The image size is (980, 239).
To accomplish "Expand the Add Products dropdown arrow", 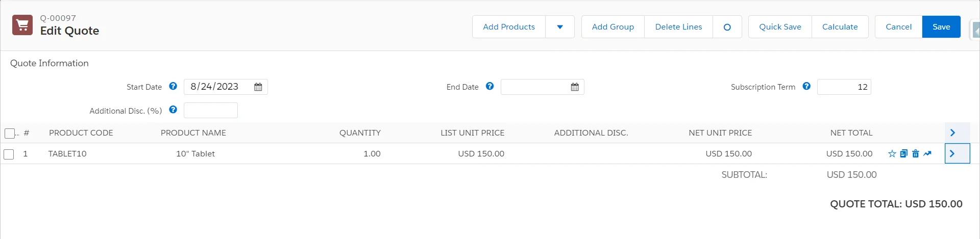I will point(560,27).
